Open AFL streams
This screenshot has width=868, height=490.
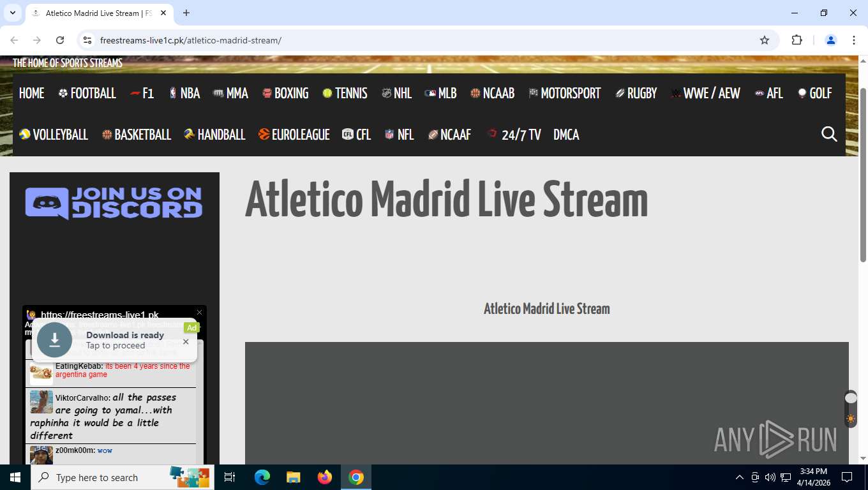coord(768,93)
